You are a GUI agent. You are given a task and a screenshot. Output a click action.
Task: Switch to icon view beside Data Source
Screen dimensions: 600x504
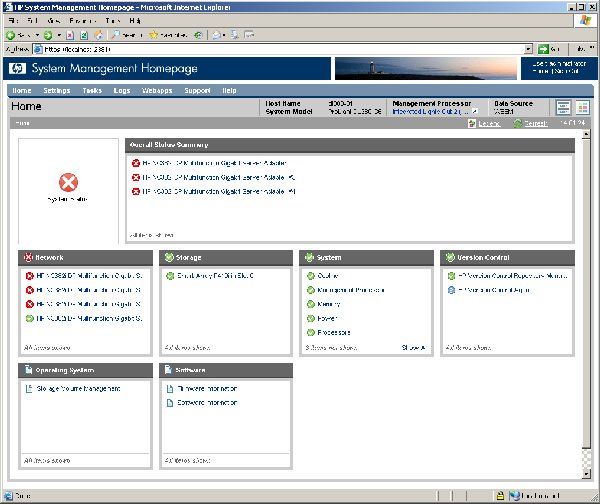pos(582,108)
